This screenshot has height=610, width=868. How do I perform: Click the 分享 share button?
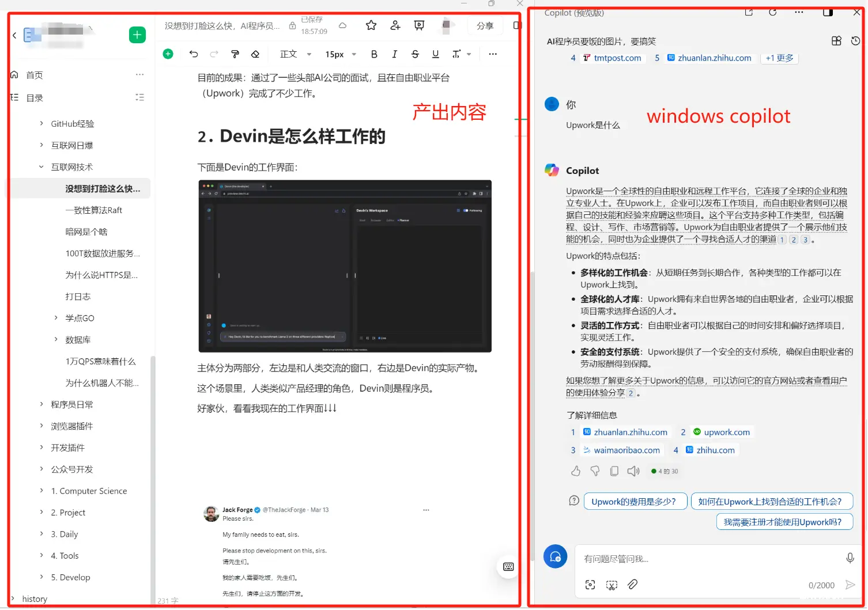(x=485, y=26)
